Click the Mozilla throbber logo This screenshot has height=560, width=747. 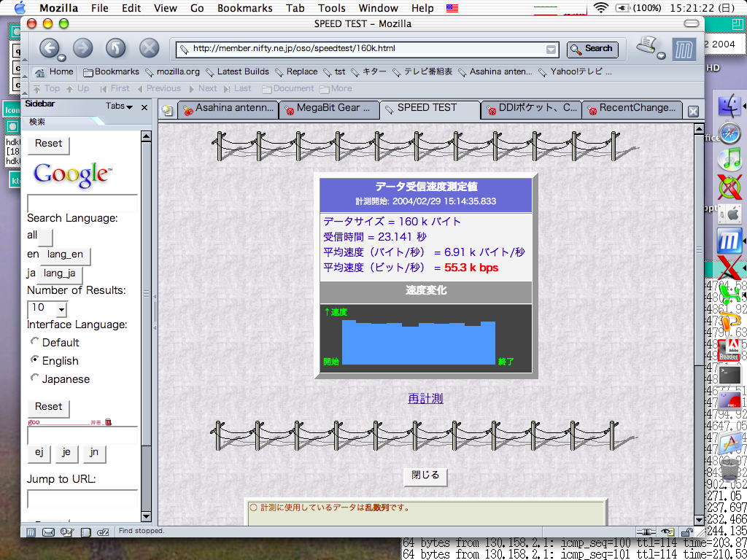pos(684,49)
